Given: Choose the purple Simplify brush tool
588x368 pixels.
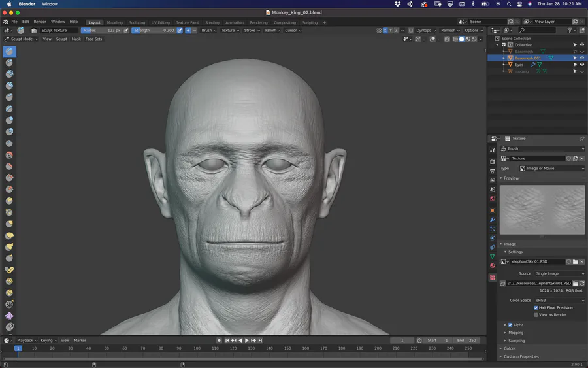Looking at the screenshot, I should [x=9, y=316].
